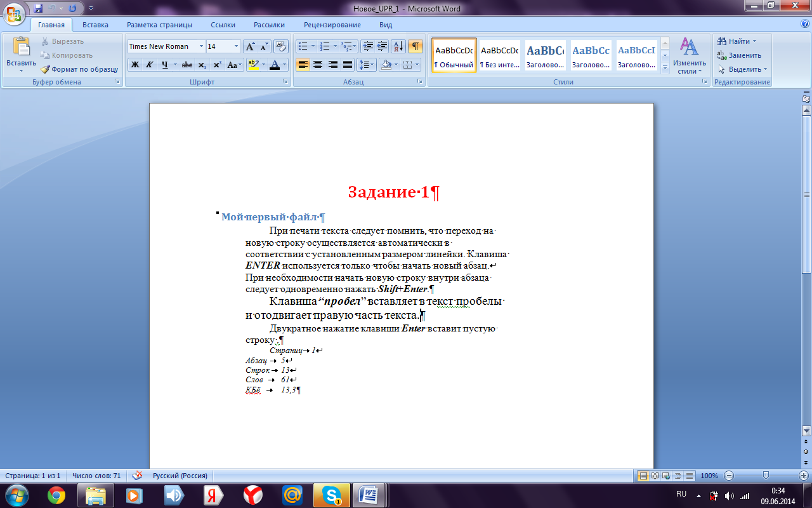Switch to Рассылки tab
This screenshot has height=508, width=812.
coord(269,25)
